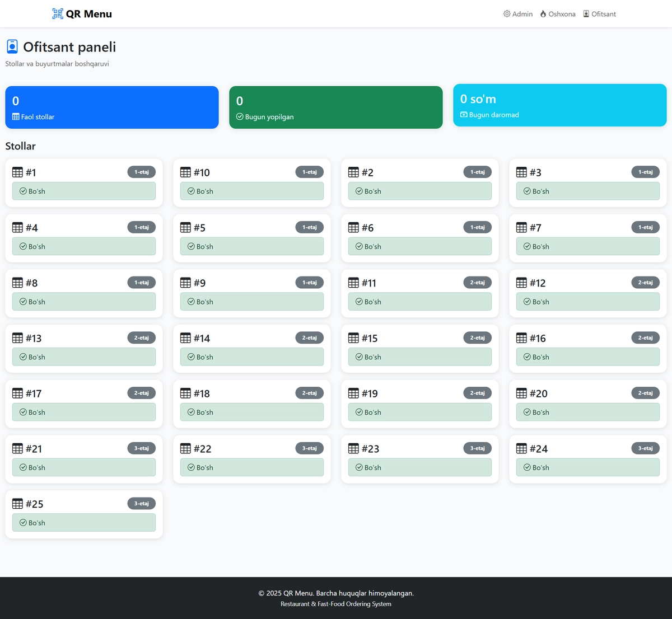Click table icon of stol #14
Viewport: 672px width, 619px height.
(185, 338)
